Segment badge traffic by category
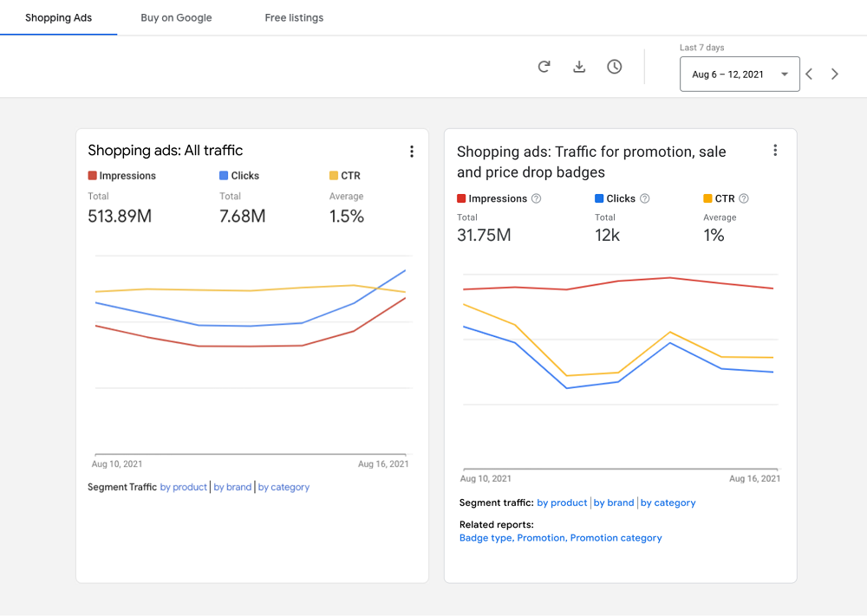Screen dimensions: 867x616 (x=668, y=503)
